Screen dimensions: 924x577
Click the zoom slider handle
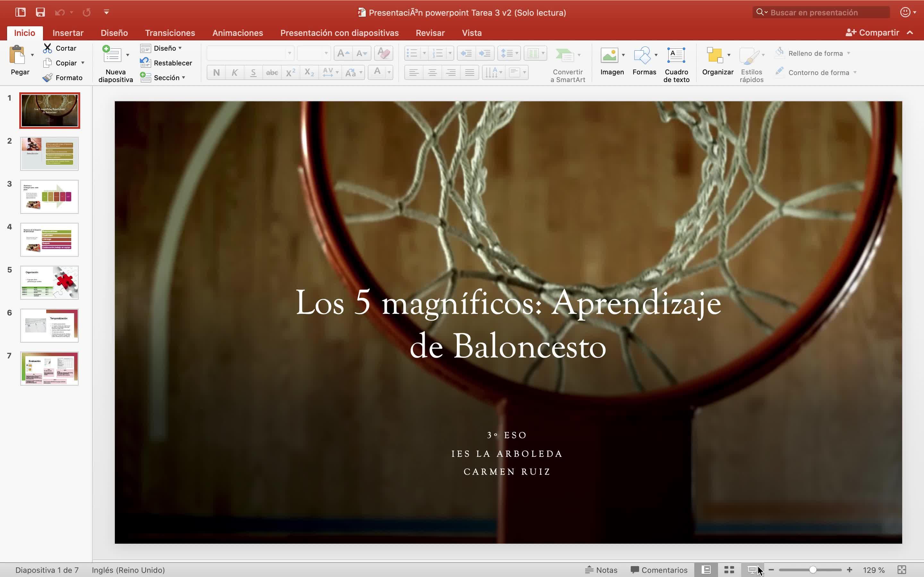point(812,570)
